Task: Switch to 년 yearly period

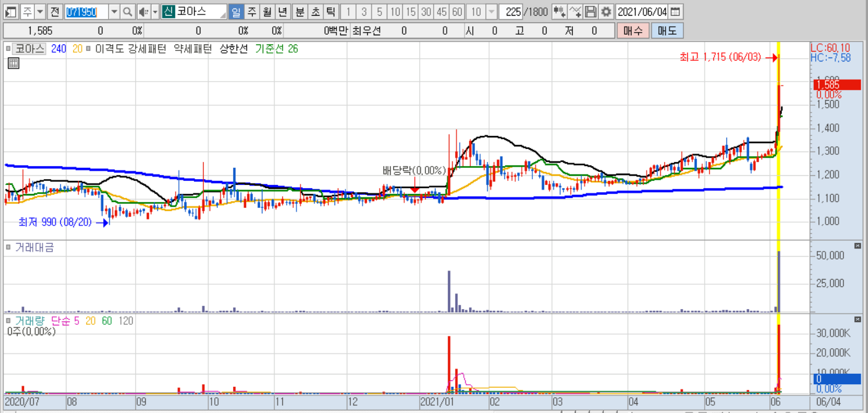Action: [283, 12]
